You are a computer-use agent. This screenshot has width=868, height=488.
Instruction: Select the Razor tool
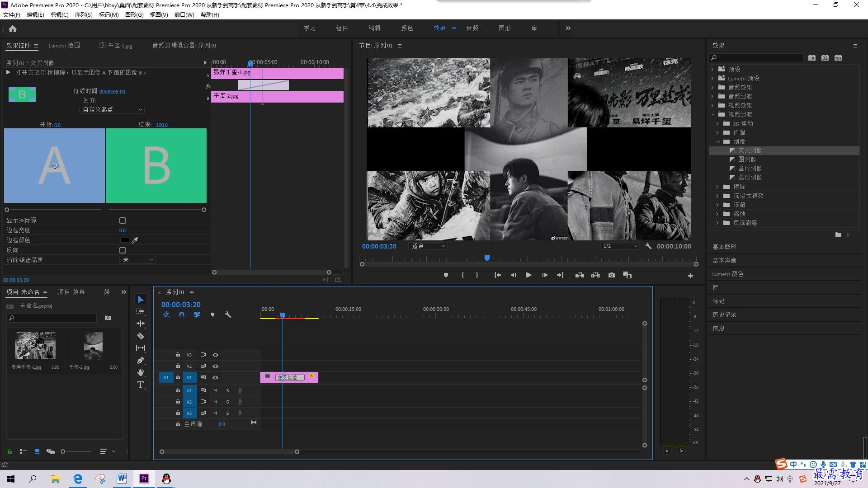(141, 336)
